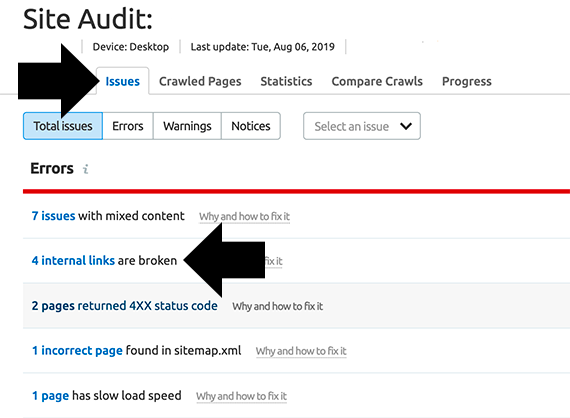
Task: Click the chevron arrow in Select an issue
Action: tap(406, 126)
